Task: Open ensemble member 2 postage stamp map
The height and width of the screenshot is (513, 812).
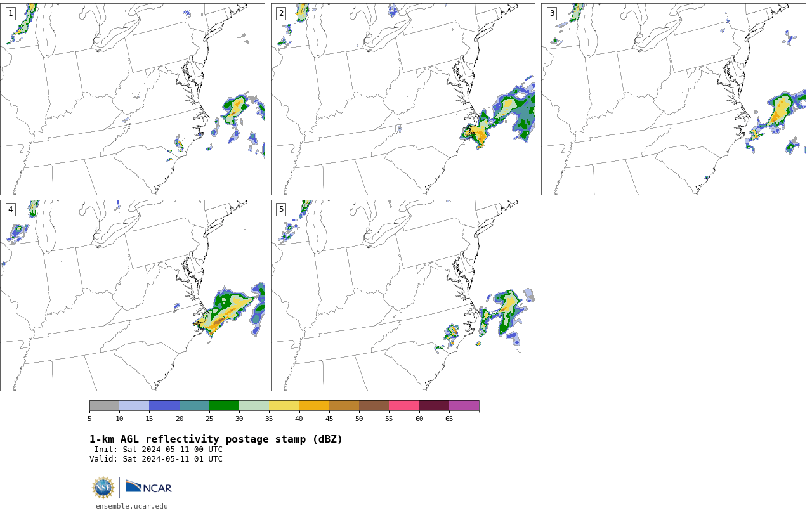Action: click(403, 99)
